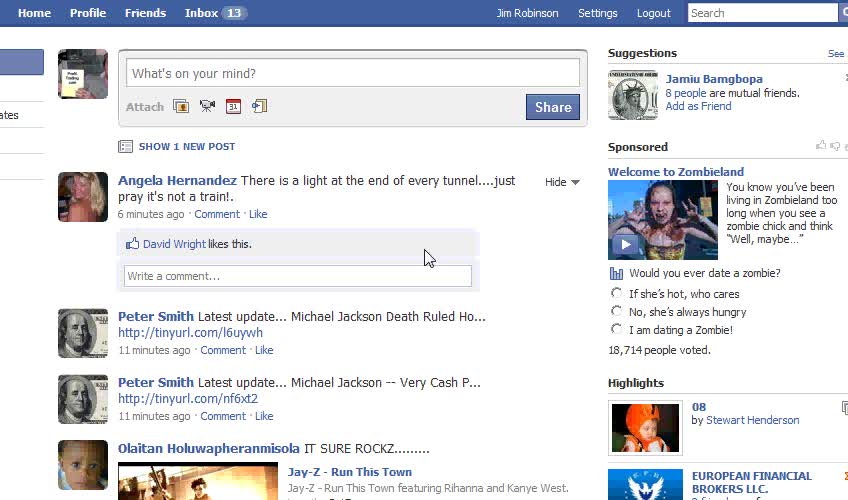Click the Show 1 New Post list icon

coord(125,146)
